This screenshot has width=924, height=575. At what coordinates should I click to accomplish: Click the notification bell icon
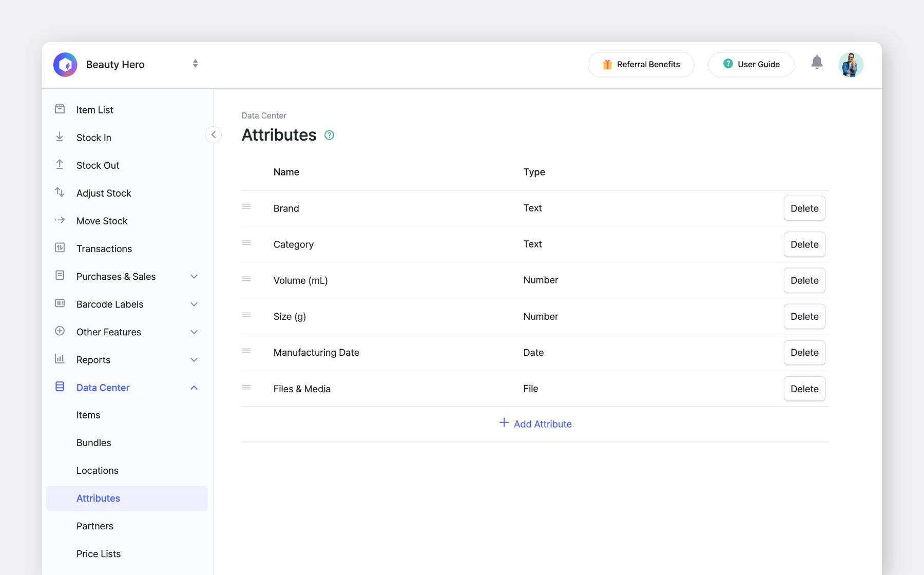click(817, 63)
